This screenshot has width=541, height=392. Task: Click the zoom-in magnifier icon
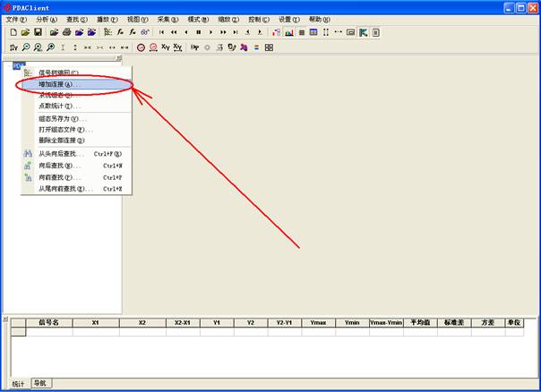tap(26, 47)
